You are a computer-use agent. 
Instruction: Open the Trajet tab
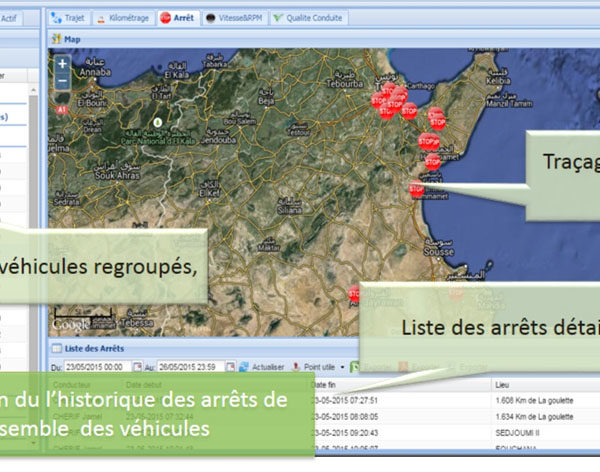pyautogui.click(x=71, y=18)
